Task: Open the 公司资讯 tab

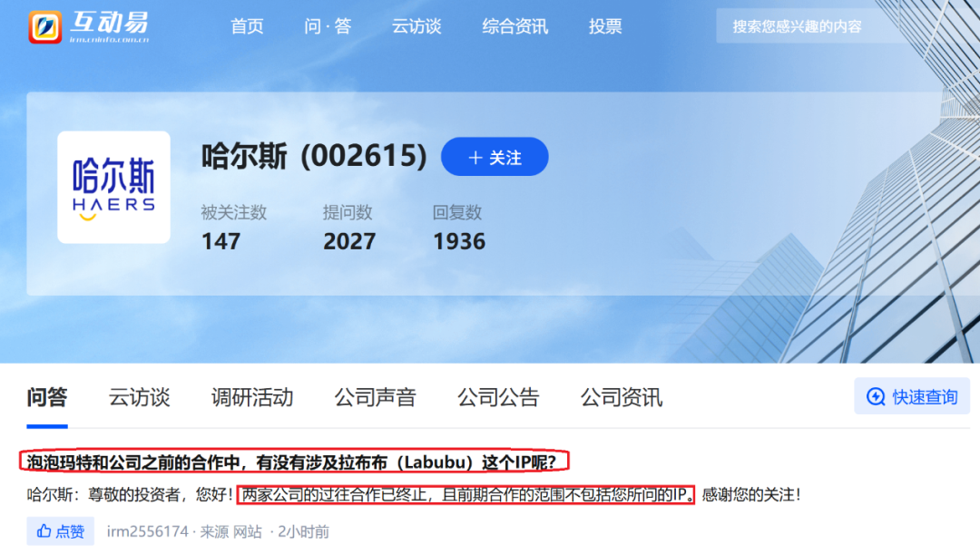Action: 622,397
